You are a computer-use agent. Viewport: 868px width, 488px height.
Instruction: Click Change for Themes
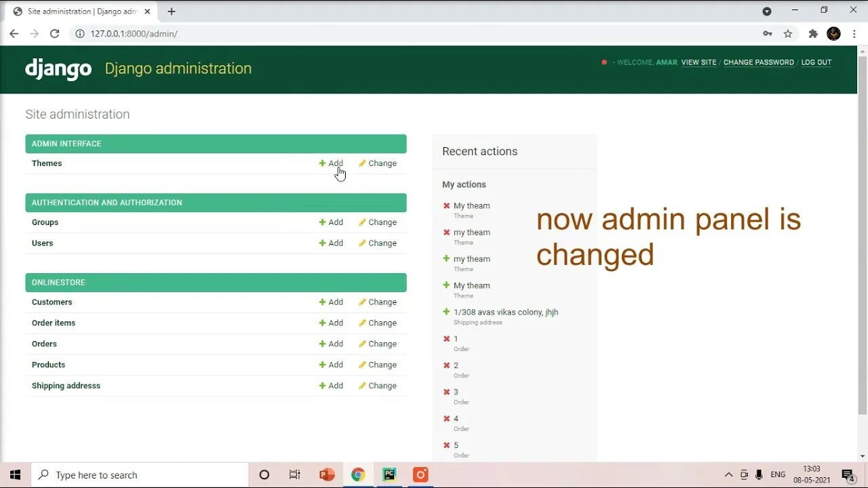(378, 163)
